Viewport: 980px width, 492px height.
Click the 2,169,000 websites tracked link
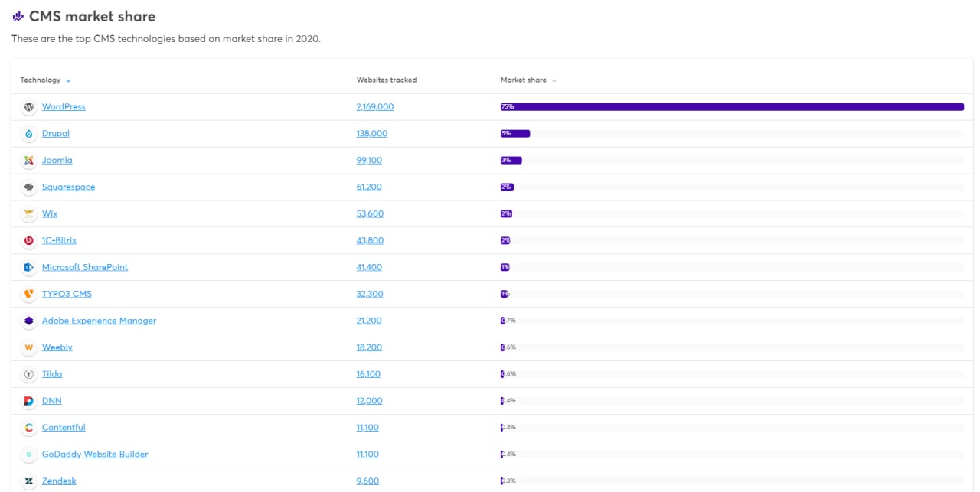coord(375,107)
